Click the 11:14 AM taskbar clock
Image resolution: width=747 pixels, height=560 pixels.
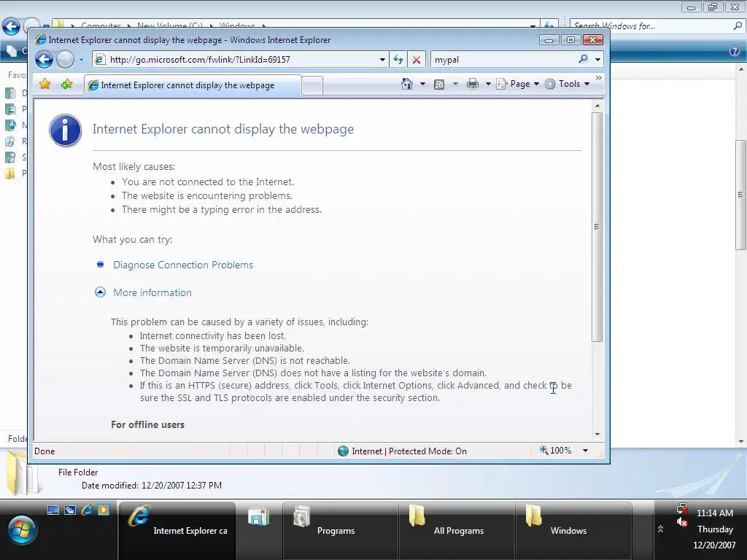[x=715, y=513]
